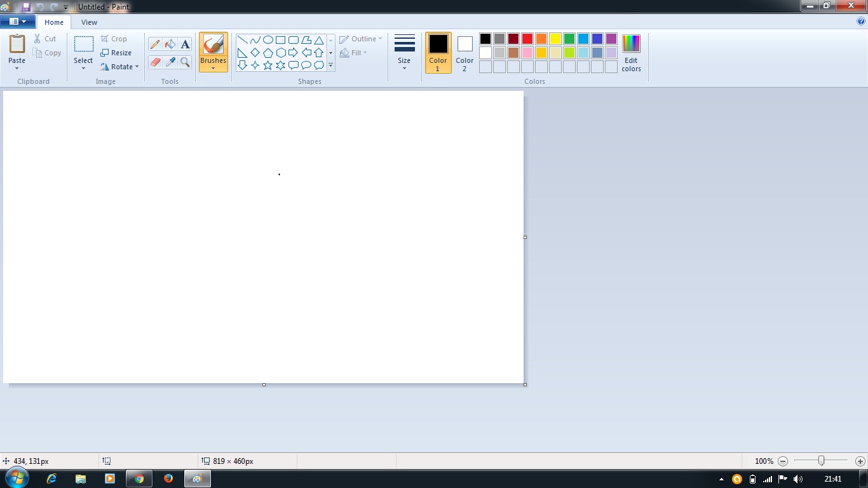Open the shape Fill dropdown

[x=354, y=53]
